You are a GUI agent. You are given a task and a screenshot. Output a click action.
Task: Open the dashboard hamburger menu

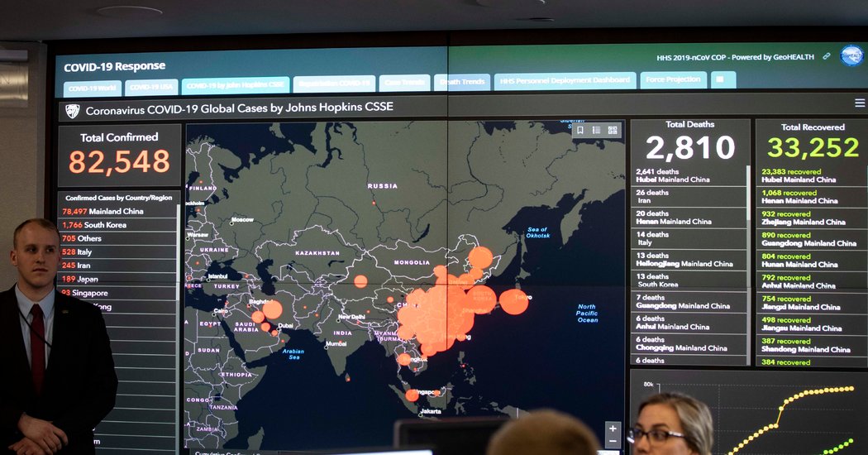[860, 103]
